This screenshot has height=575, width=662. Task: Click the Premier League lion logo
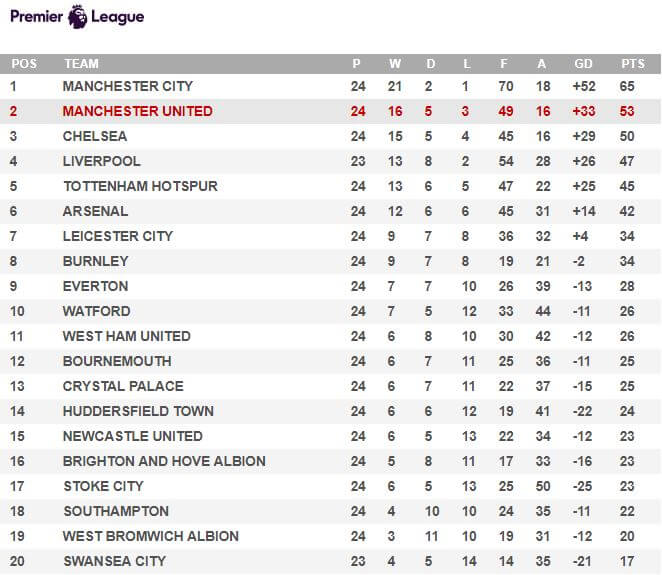tap(78, 17)
